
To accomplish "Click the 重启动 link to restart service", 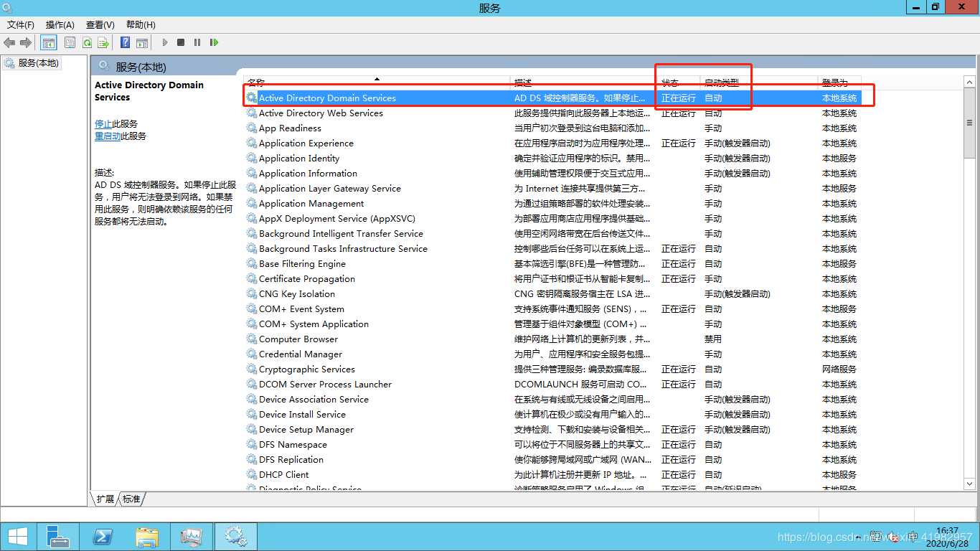I will pos(108,136).
